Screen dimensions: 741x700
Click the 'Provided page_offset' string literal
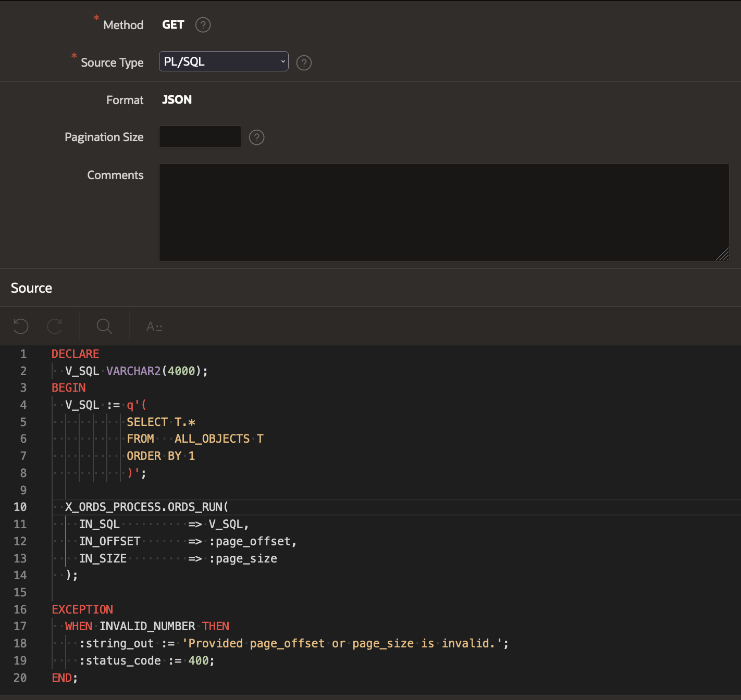tap(342, 644)
